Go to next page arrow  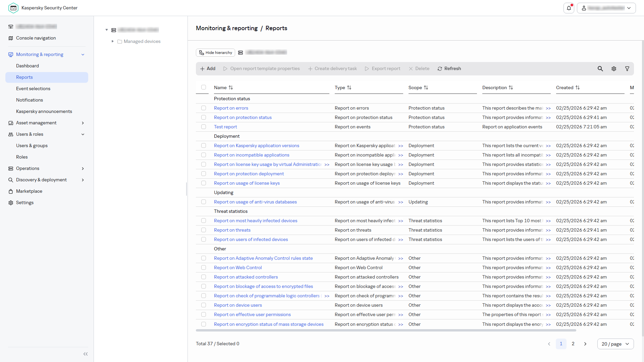(x=585, y=344)
